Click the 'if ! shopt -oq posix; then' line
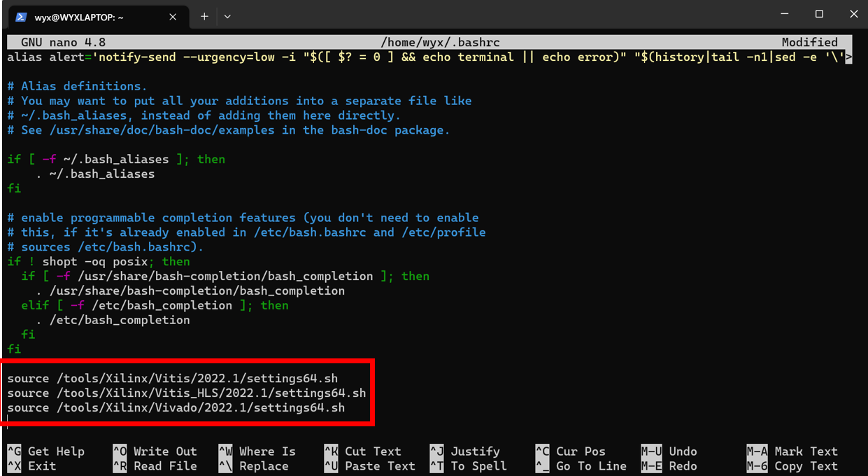868x476 pixels. click(99, 262)
